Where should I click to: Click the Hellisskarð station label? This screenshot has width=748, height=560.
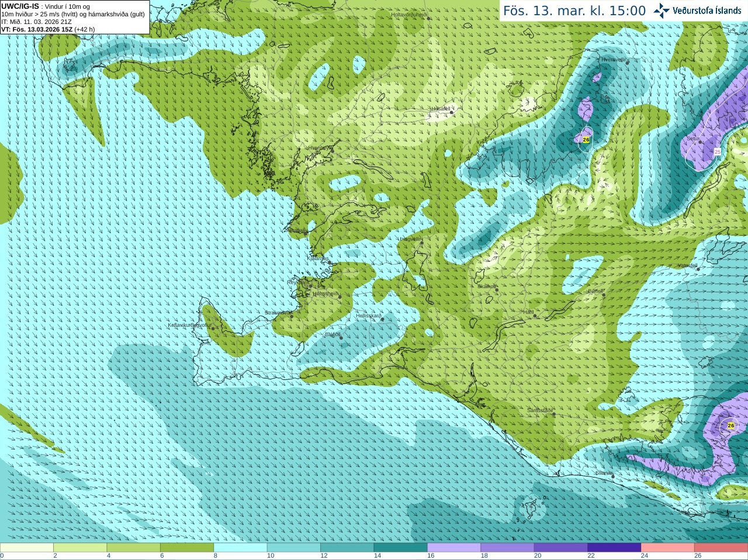(x=369, y=316)
